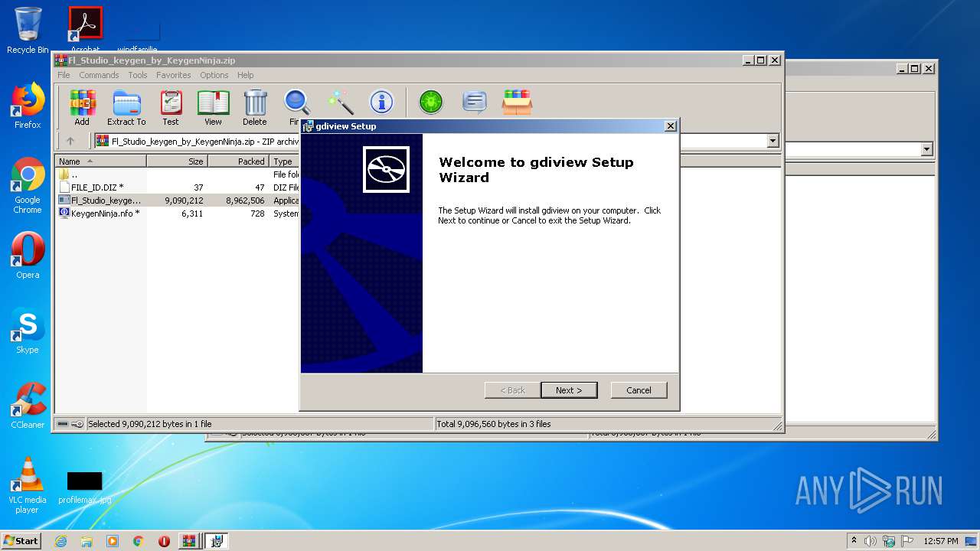Click the Start button
The height and width of the screenshot is (551, 980).
tap(21, 541)
